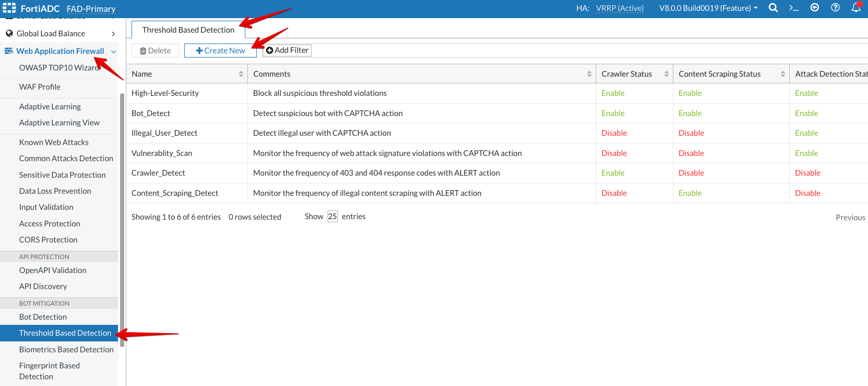This screenshot has width=868, height=386.
Task: Open the notifications bell
Action: 856,8
